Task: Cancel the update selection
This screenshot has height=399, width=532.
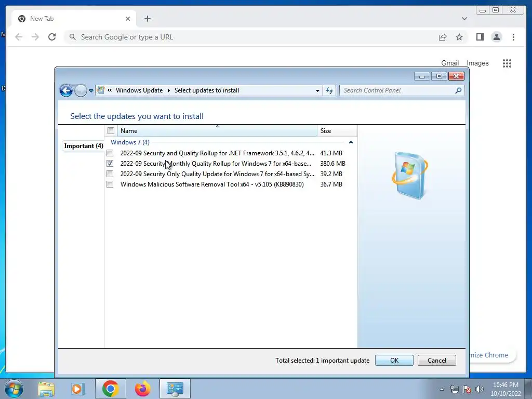Action: click(436, 361)
